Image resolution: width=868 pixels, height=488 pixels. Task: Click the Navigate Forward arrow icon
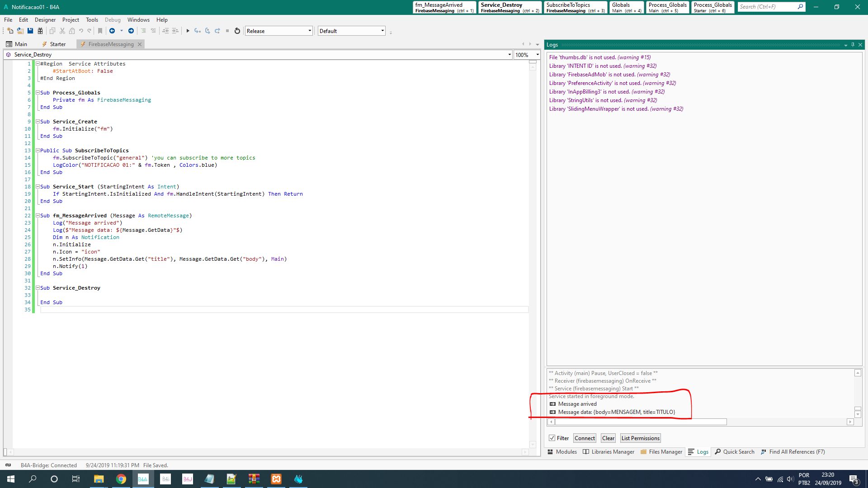click(x=131, y=31)
